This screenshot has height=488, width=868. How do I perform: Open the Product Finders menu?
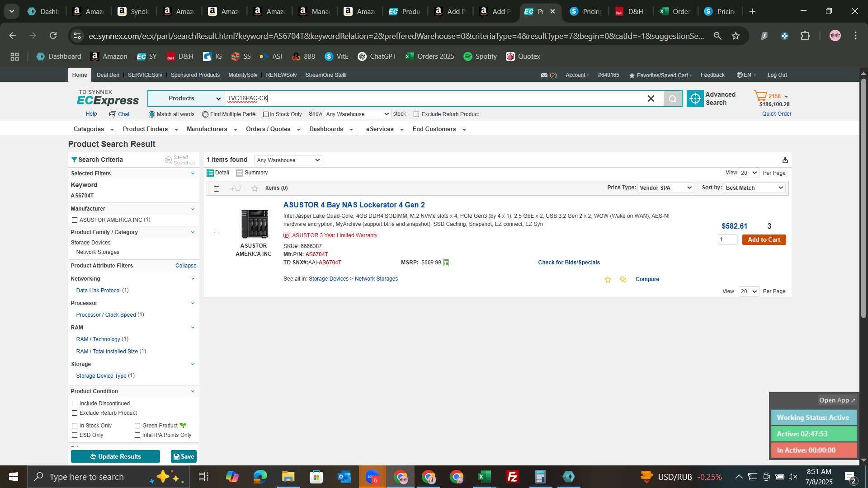pyautogui.click(x=150, y=129)
